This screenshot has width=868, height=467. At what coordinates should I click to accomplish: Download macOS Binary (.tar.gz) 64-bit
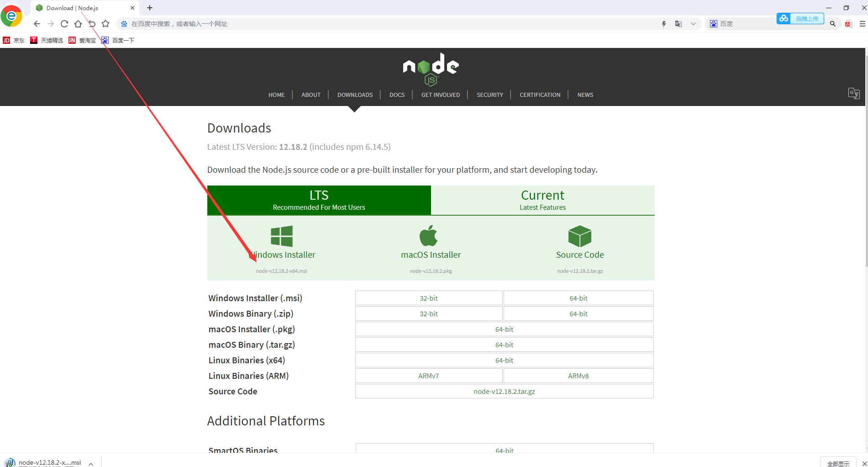coord(505,345)
